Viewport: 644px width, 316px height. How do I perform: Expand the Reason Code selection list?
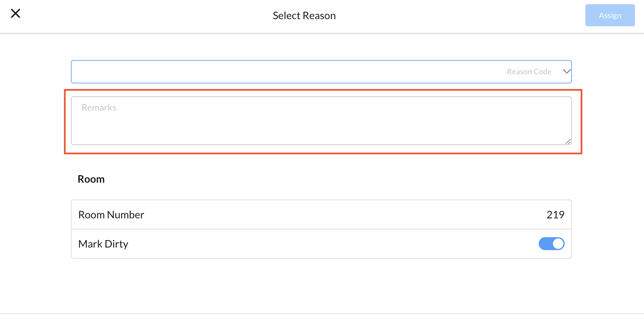[321, 71]
